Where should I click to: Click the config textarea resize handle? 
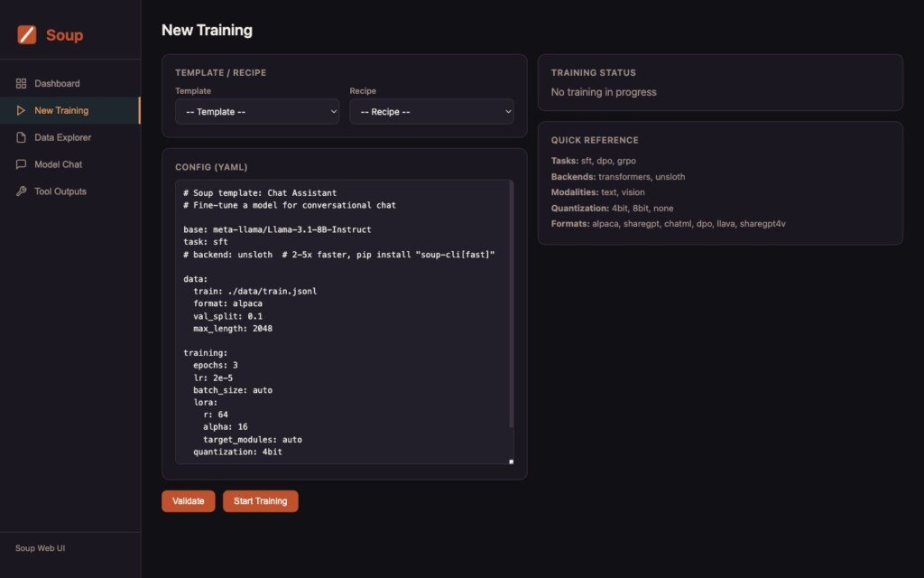coord(511,461)
